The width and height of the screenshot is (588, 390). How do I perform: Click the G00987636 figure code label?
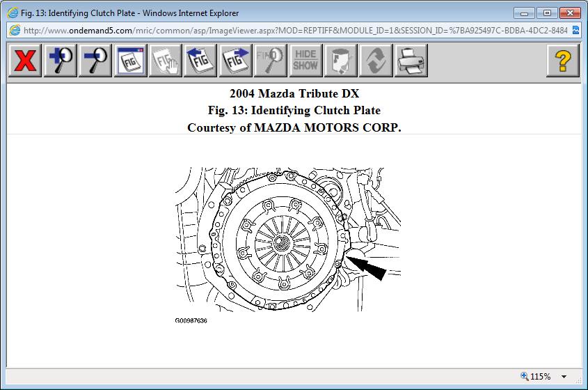pyautogui.click(x=191, y=320)
